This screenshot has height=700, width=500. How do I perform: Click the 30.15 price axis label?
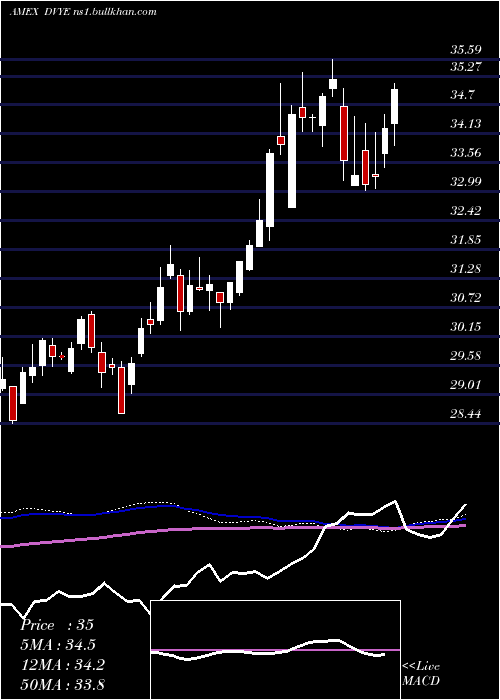click(x=466, y=327)
